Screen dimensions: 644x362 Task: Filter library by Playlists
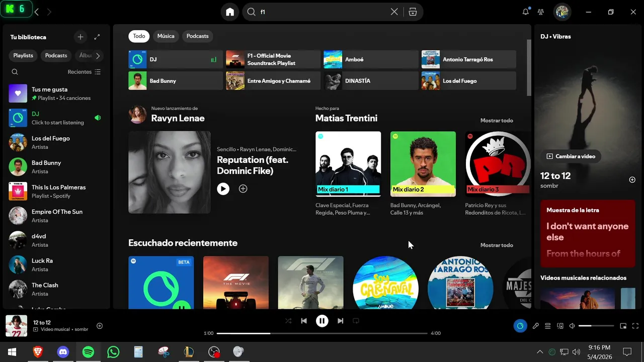point(23,56)
